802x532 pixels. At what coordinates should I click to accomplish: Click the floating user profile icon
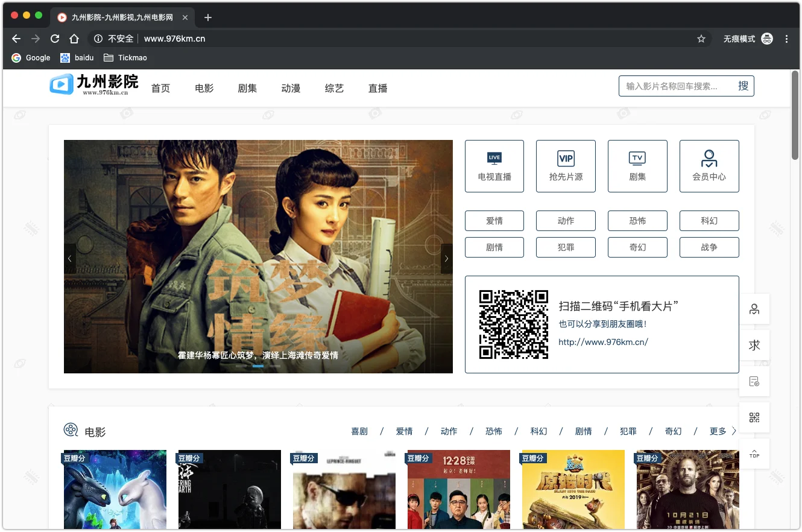point(754,309)
